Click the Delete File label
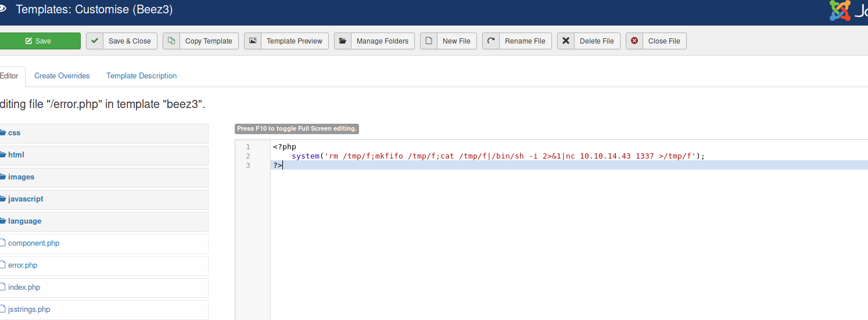 [x=597, y=41]
